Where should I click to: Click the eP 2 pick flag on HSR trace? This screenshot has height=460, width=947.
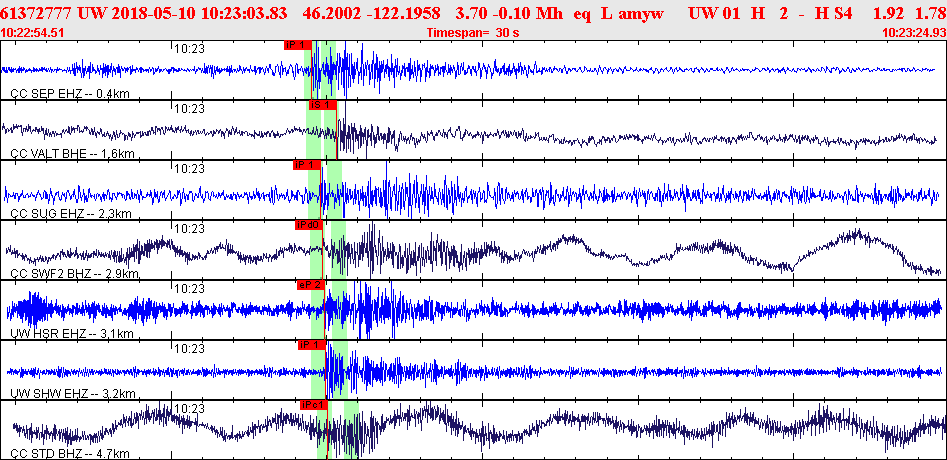[x=310, y=285]
